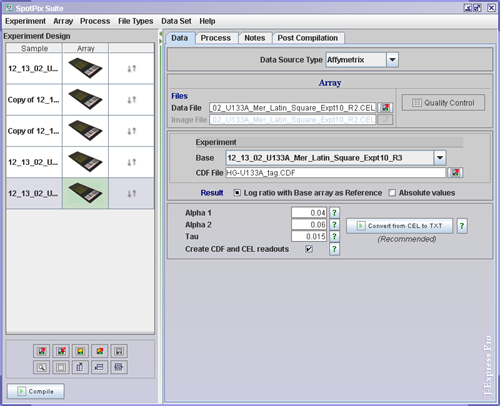This screenshot has width=500, height=406.
Task: Click the Alpha 1 value field 0.04
Action: [x=309, y=213]
